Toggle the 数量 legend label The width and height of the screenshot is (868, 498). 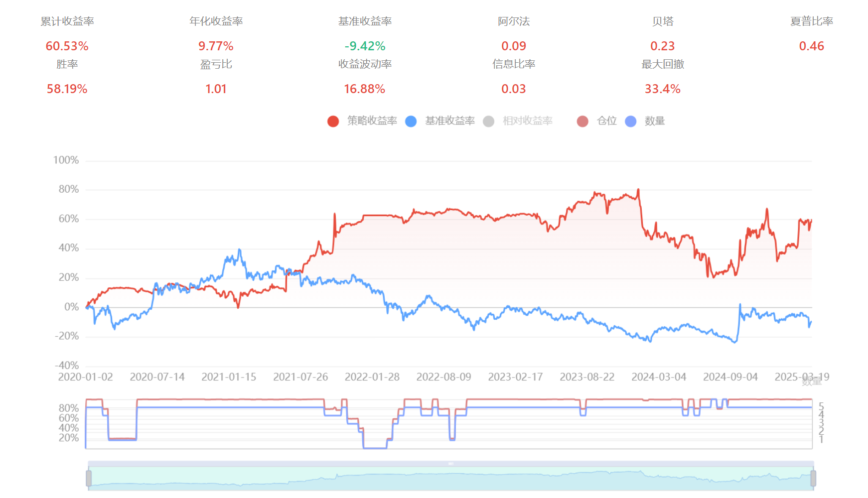tap(654, 121)
